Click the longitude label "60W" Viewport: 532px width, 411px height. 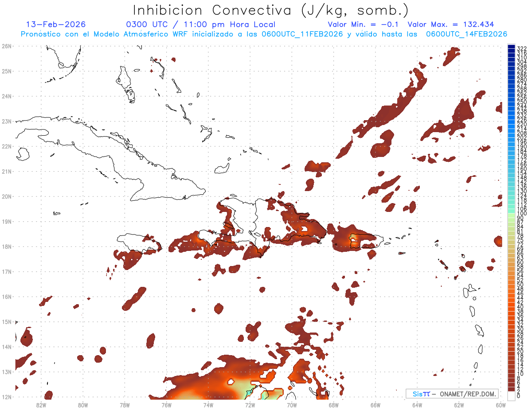tap(501, 405)
